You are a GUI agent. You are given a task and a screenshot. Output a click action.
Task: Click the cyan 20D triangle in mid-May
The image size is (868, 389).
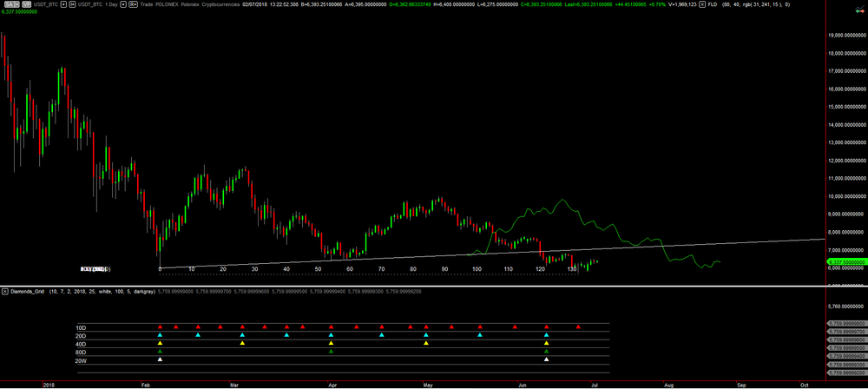(480, 334)
